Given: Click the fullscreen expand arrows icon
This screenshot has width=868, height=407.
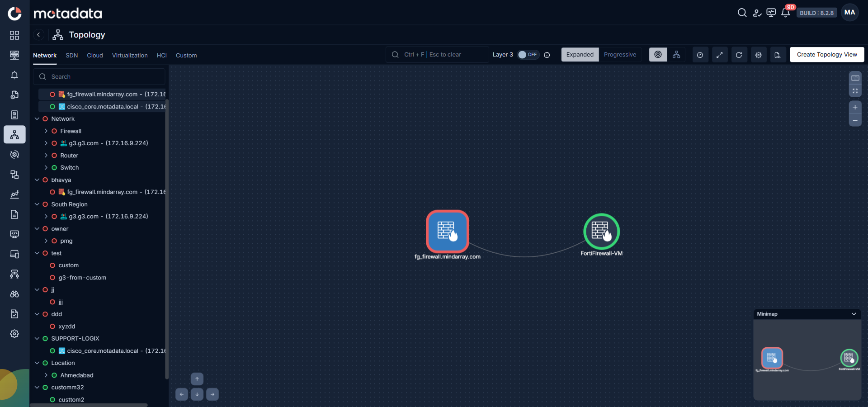Looking at the screenshot, I should pyautogui.click(x=719, y=55).
